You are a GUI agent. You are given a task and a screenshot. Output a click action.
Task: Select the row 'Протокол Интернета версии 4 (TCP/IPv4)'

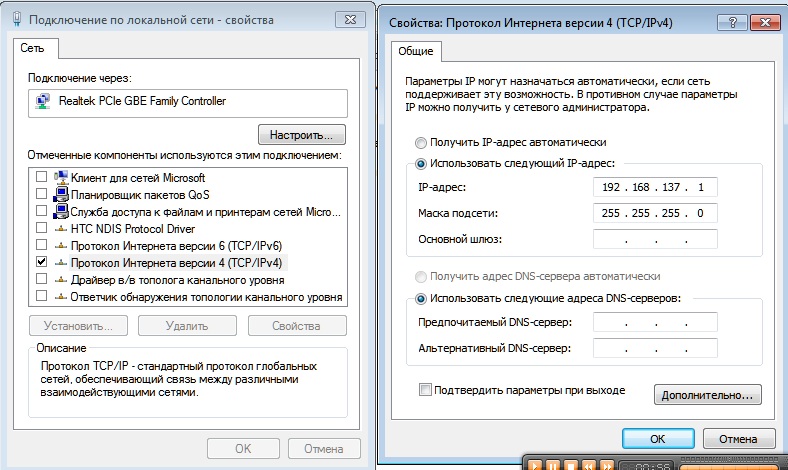(x=180, y=263)
